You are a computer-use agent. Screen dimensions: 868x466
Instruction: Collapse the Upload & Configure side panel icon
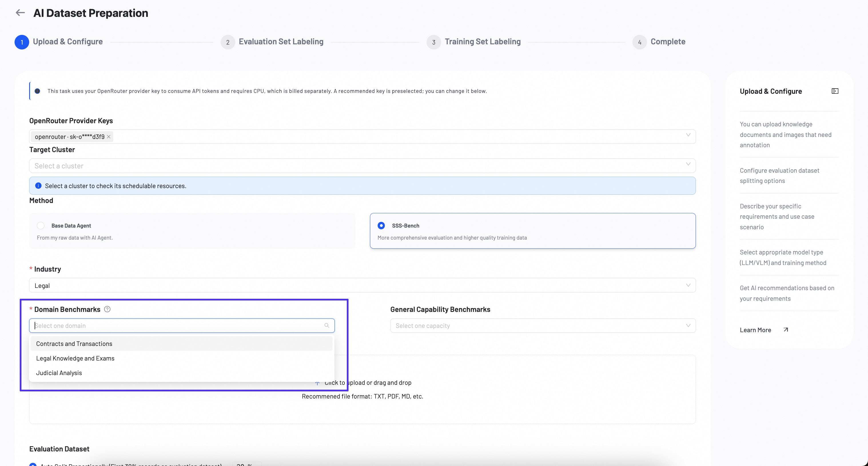pos(835,91)
